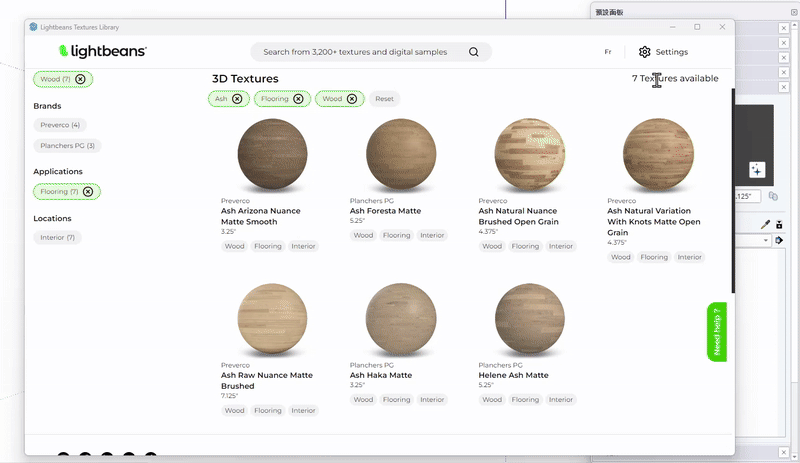Click the Interior tag under Ash Natural Variation
Screen dimensions: 800x463
click(689, 257)
